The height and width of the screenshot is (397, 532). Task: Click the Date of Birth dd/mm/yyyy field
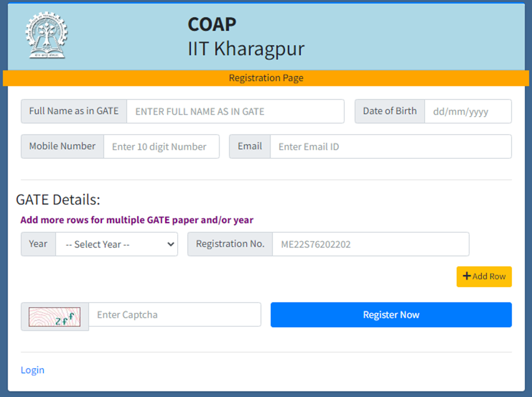pos(468,111)
